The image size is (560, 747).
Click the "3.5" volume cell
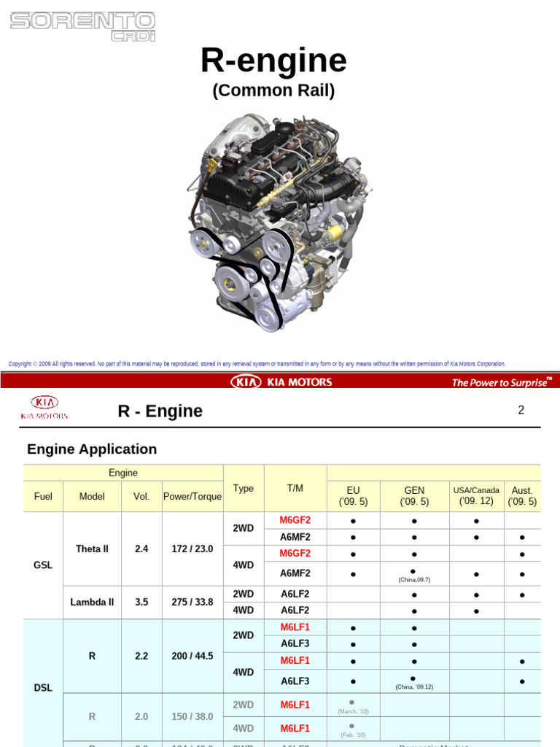tap(141, 602)
